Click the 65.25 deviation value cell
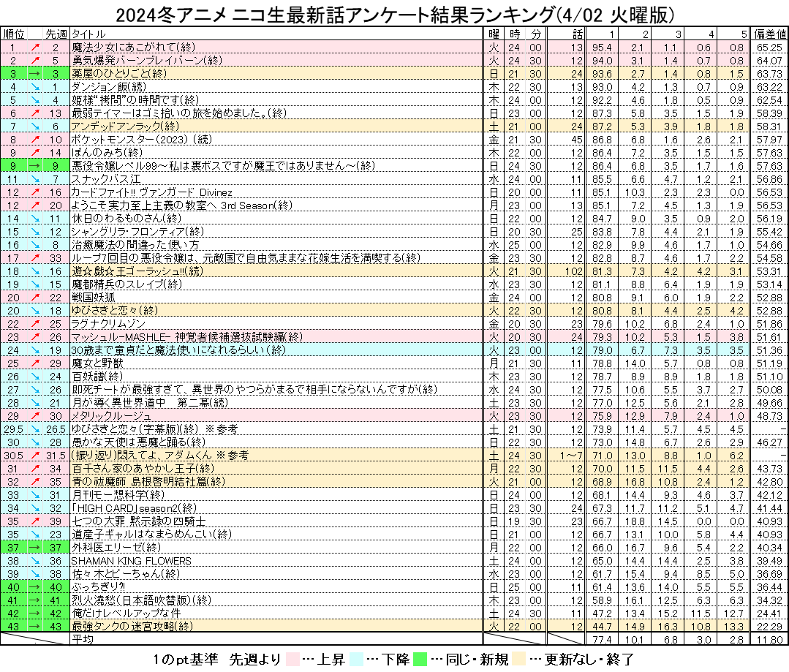This screenshot has height=672, width=789. tap(770, 48)
